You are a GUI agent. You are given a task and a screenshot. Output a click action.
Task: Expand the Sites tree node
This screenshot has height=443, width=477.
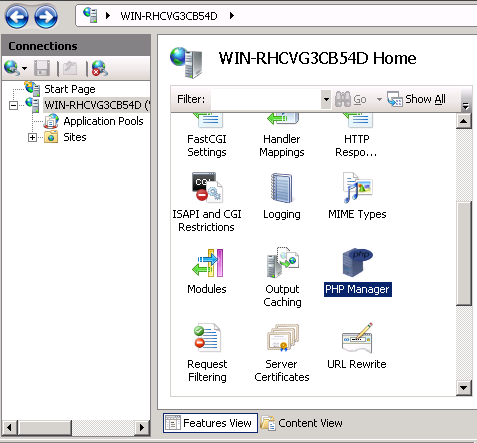[x=32, y=137]
